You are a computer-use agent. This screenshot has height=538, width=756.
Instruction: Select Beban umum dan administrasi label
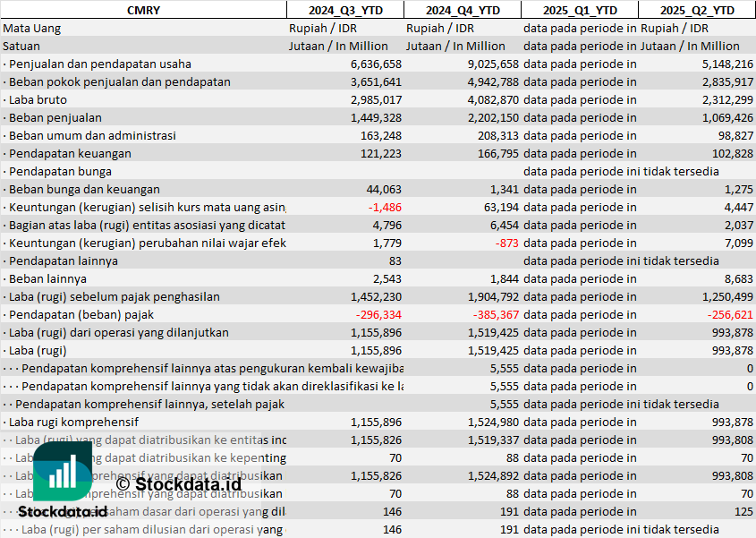(89, 135)
